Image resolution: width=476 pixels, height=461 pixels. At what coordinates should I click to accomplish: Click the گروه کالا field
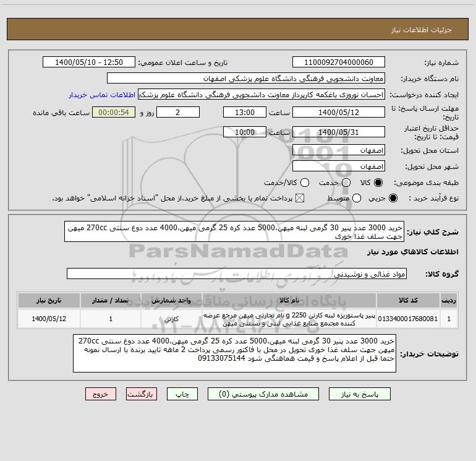(237, 274)
